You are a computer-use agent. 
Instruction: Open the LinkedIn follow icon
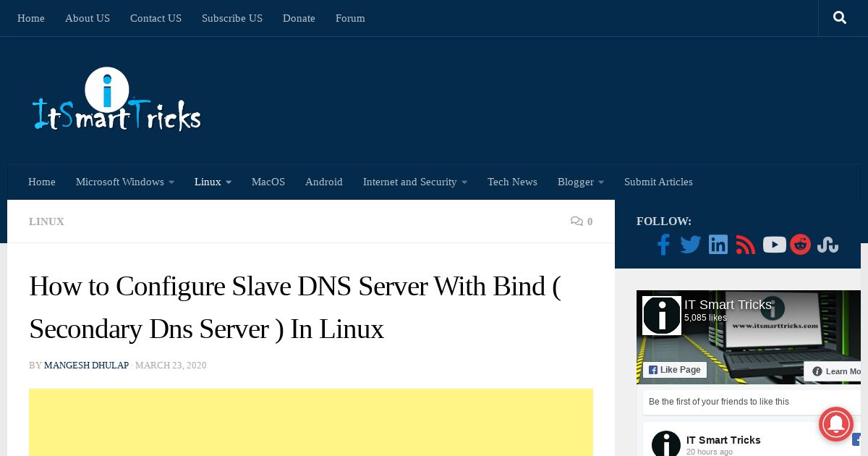[x=718, y=245]
